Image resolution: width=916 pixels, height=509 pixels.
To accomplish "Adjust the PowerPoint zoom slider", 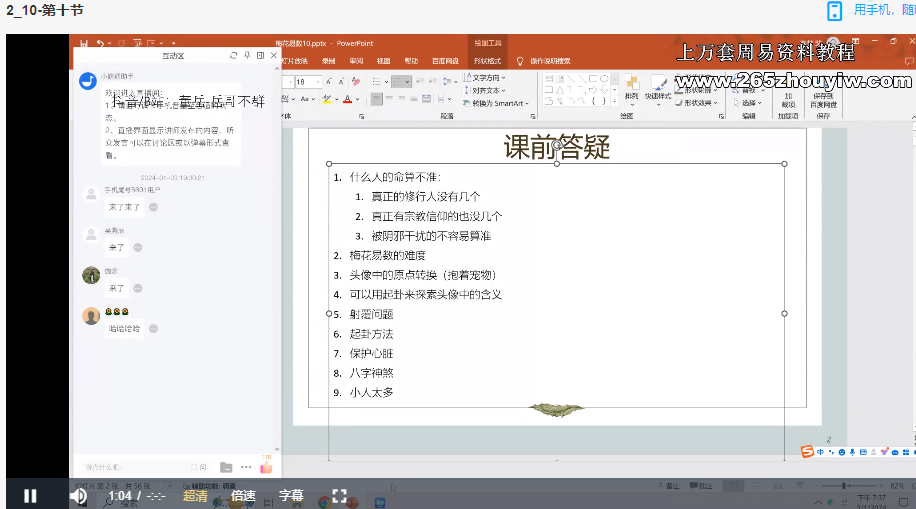I will 844,486.
